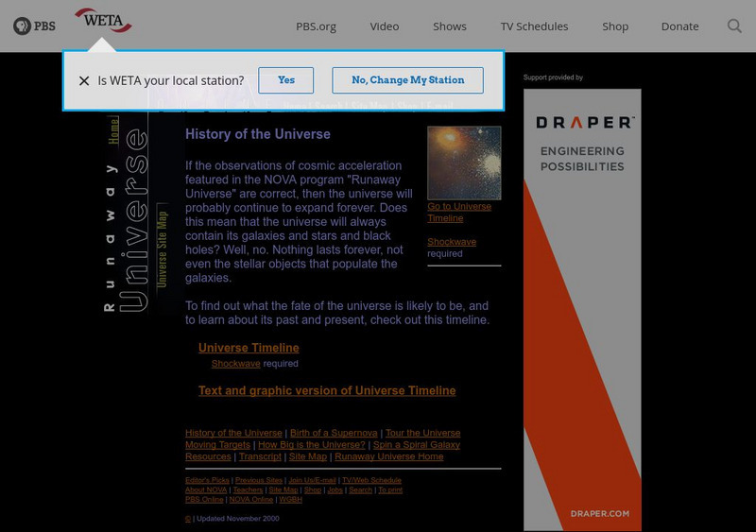Open TV Schedules in the top navigation
Image resolution: width=756 pixels, height=532 pixels.
click(x=534, y=26)
